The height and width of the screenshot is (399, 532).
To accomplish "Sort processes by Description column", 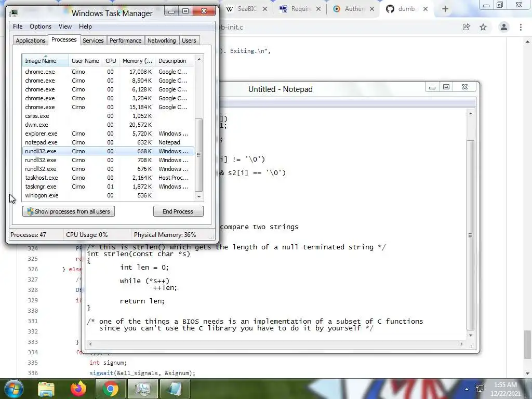I will (x=175, y=61).
